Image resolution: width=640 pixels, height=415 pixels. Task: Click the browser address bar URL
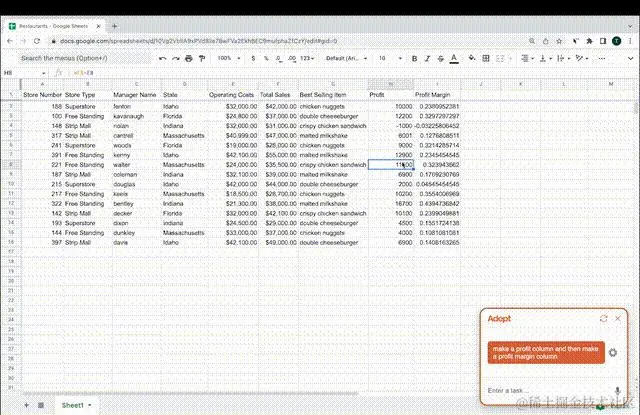[198, 41]
